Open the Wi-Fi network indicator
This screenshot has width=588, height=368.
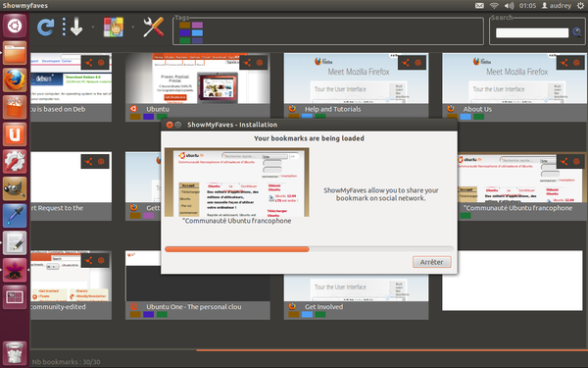pyautogui.click(x=494, y=5)
